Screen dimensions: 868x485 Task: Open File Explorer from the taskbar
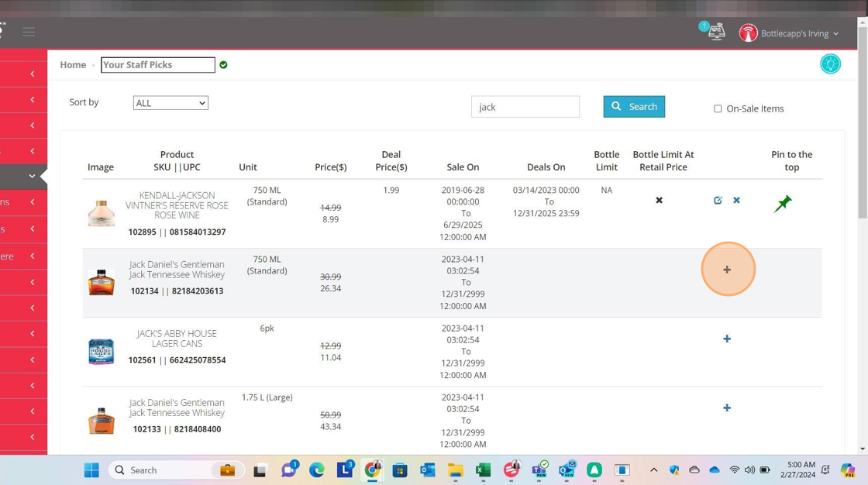coord(456,470)
